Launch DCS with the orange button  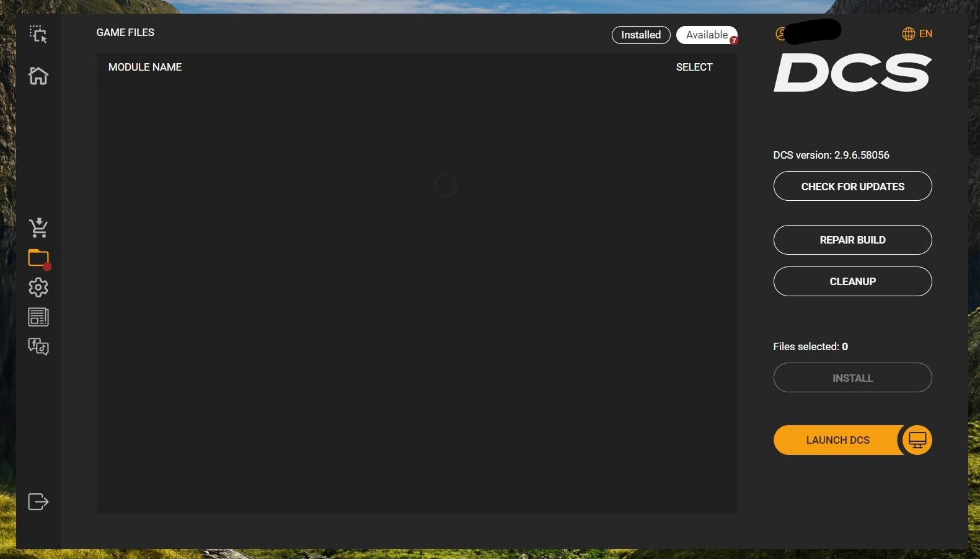[x=837, y=440]
